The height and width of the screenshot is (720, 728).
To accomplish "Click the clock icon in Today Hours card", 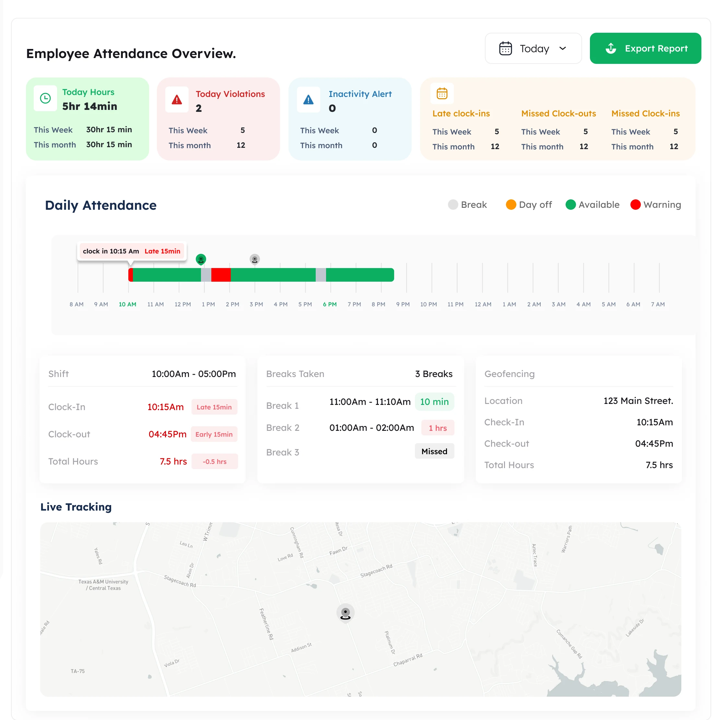I will point(45,98).
